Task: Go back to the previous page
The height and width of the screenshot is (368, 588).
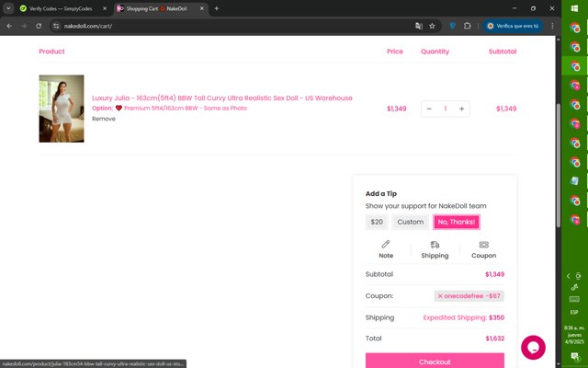Action: [x=9, y=26]
